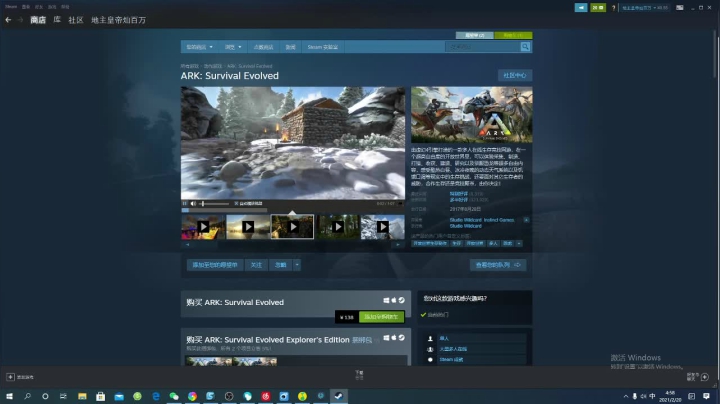The height and width of the screenshot is (404, 720).
Task: Click Windows icon on Explorer's Edition row
Action: coord(386,338)
